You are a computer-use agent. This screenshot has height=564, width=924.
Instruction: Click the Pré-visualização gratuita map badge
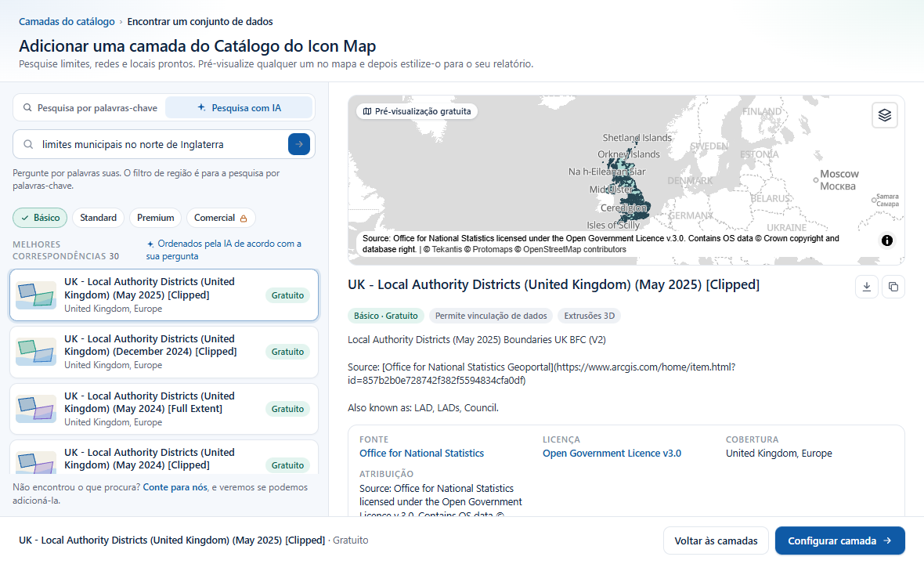click(417, 111)
